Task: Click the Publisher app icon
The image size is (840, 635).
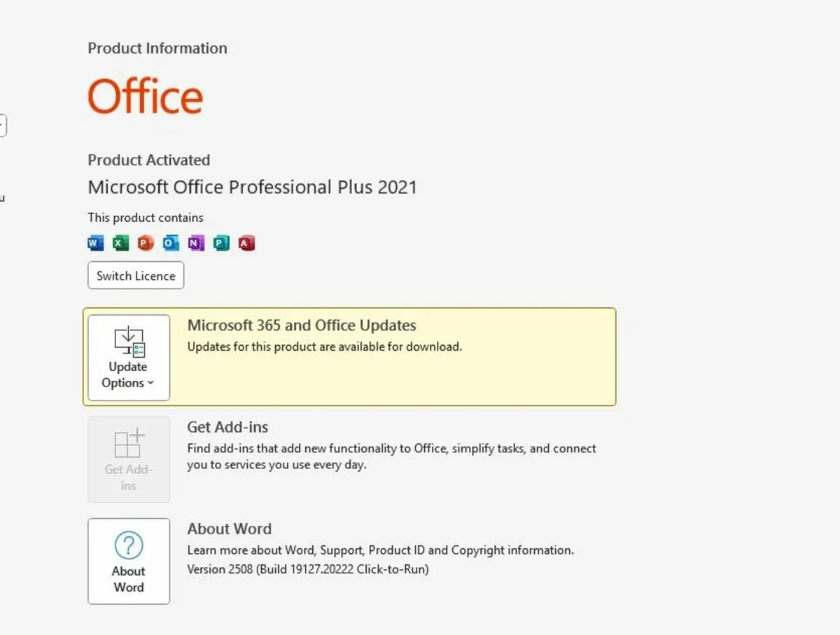Action: click(x=221, y=243)
